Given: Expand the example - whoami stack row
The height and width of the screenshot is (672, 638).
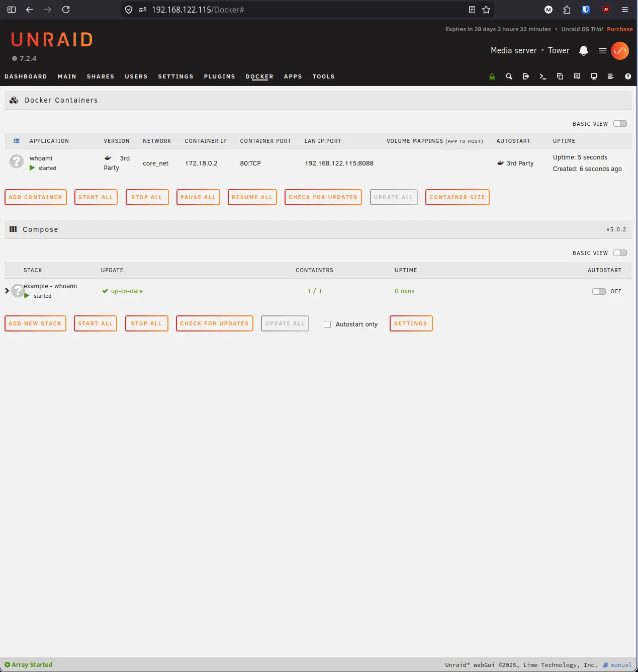Looking at the screenshot, I should click(x=7, y=291).
